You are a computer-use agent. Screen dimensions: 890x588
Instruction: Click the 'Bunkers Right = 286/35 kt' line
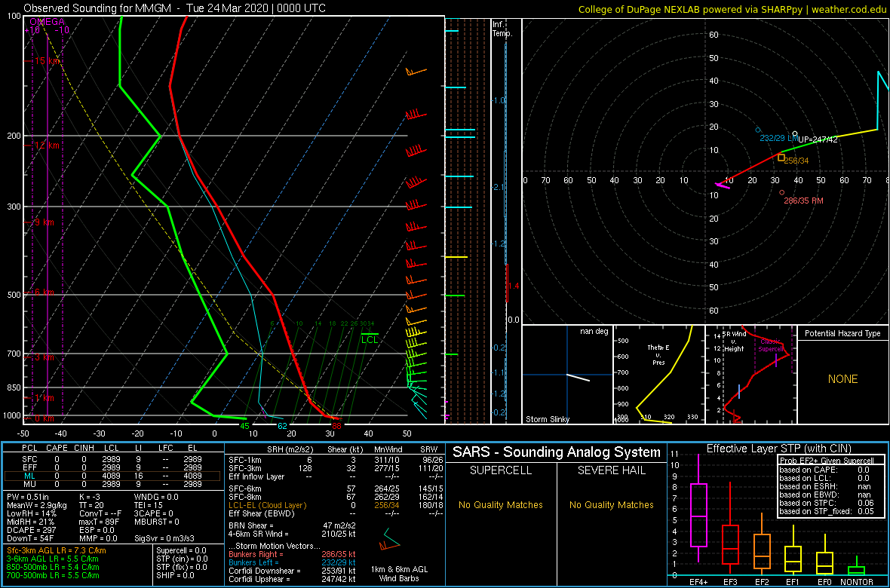pyautogui.click(x=293, y=554)
